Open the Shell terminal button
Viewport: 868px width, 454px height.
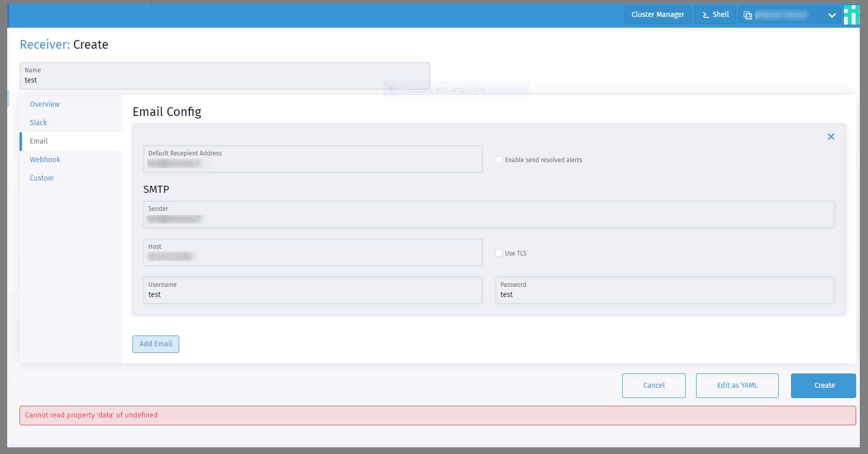point(715,15)
